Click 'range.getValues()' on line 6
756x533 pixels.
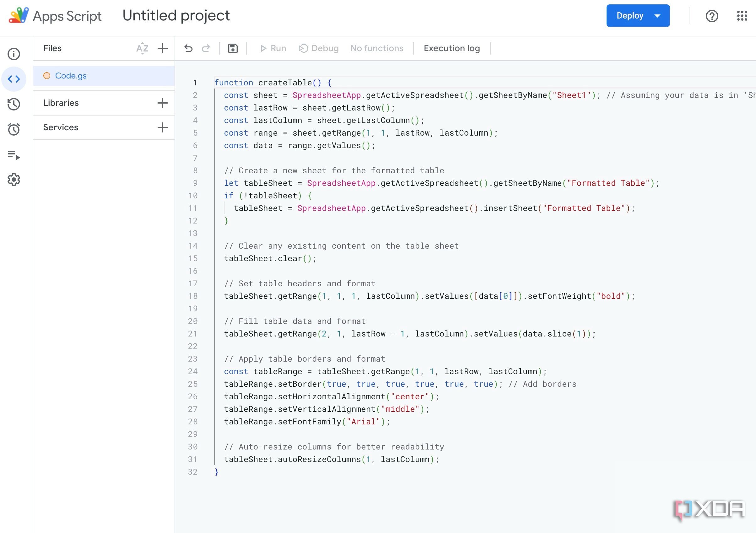[x=329, y=146]
